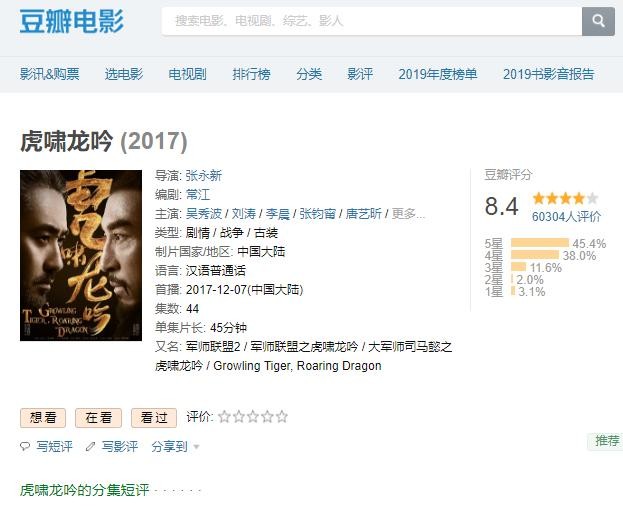This screenshot has width=623, height=512.
Task: Click the speech bubble icon beside 写短评
Action: tap(25, 446)
